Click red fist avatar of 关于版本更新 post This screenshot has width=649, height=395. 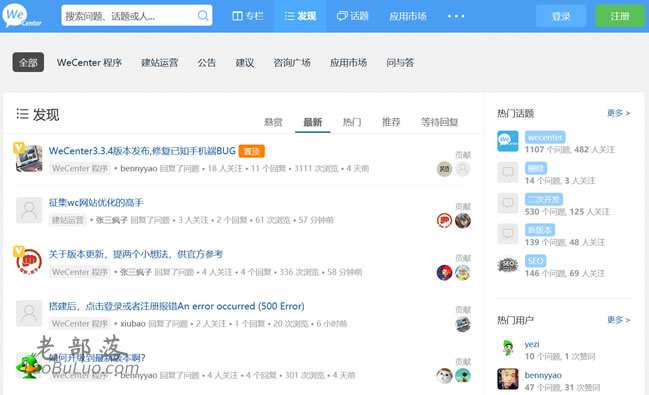pyautogui.click(x=29, y=261)
